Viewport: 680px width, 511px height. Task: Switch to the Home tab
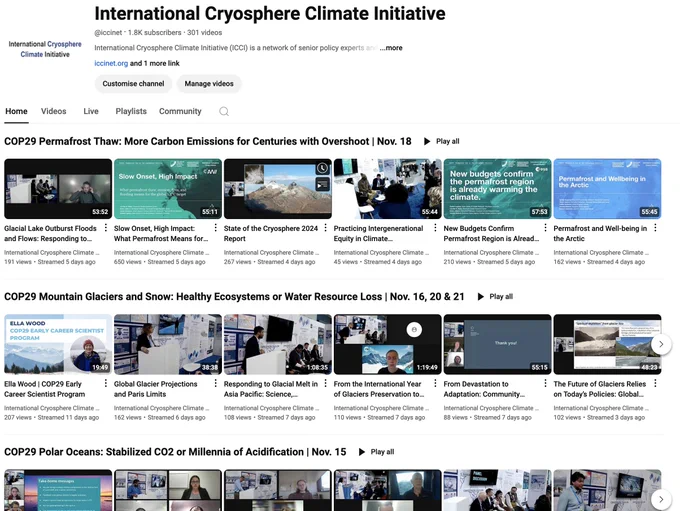16,111
